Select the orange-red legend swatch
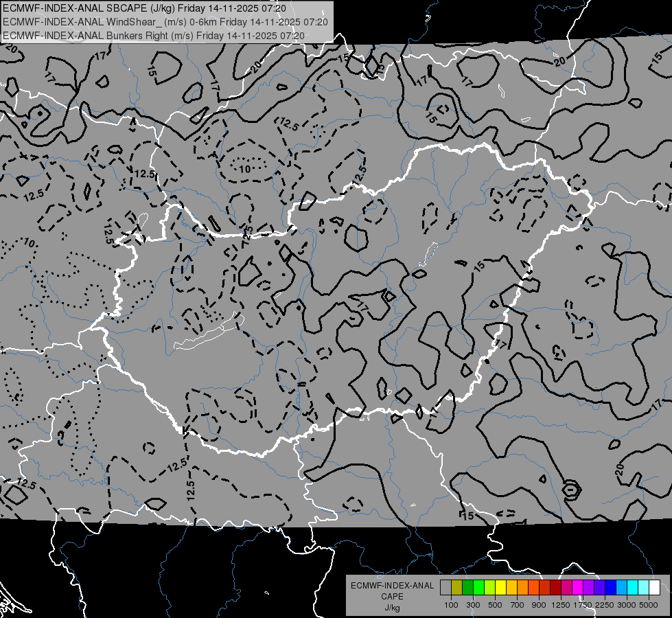Screen dimensions: 672x618 click(x=533, y=588)
